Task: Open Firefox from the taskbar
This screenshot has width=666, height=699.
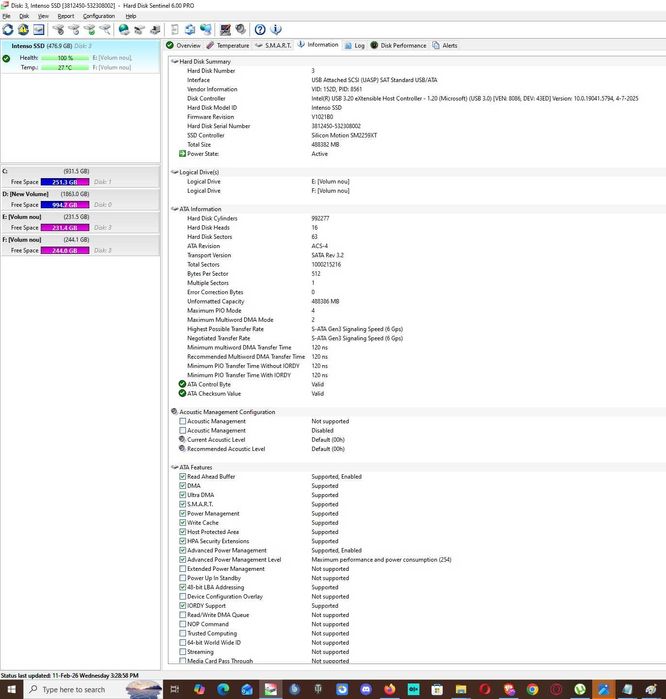Action: tap(390, 690)
